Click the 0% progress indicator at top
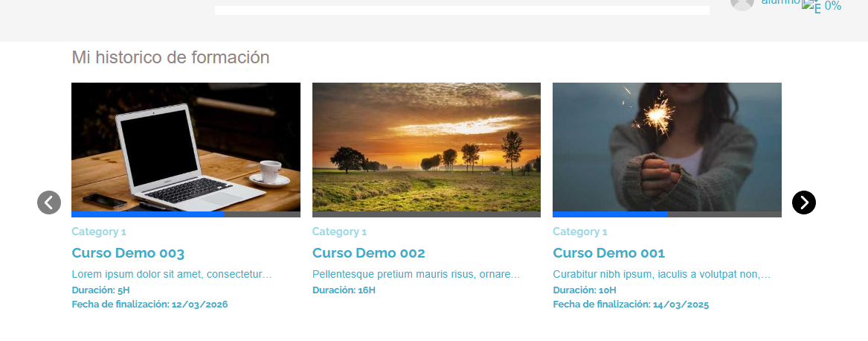 tap(832, 5)
